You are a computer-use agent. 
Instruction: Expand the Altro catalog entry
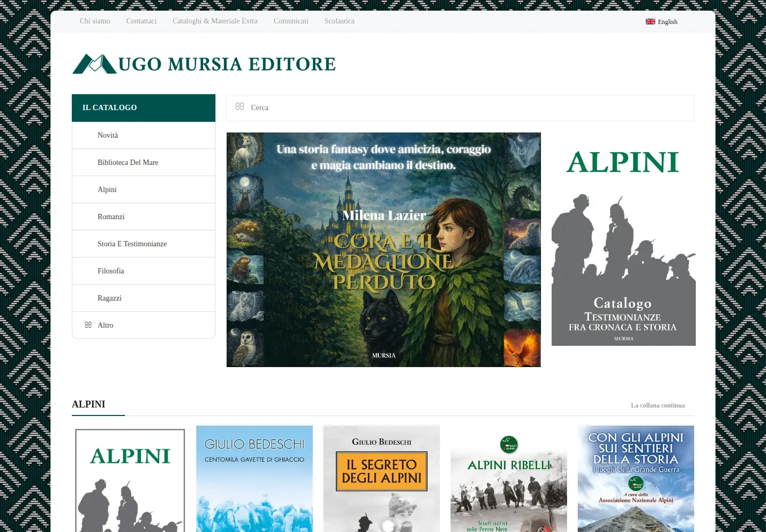coord(144,325)
